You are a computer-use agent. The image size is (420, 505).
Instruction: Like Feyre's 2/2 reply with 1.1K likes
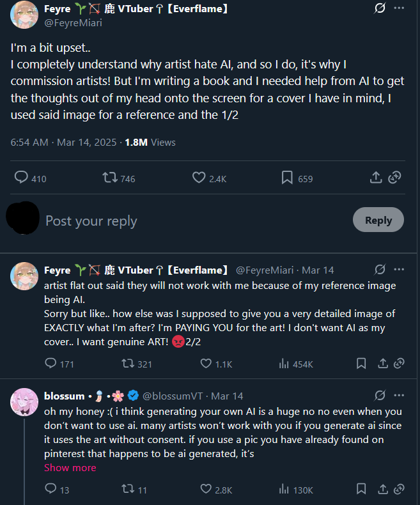[x=206, y=364]
